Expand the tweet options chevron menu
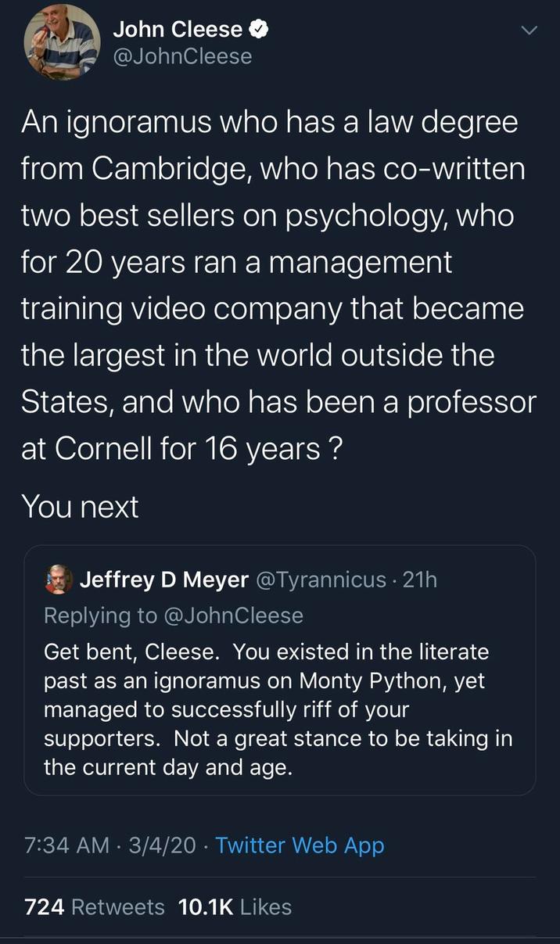 [529, 31]
